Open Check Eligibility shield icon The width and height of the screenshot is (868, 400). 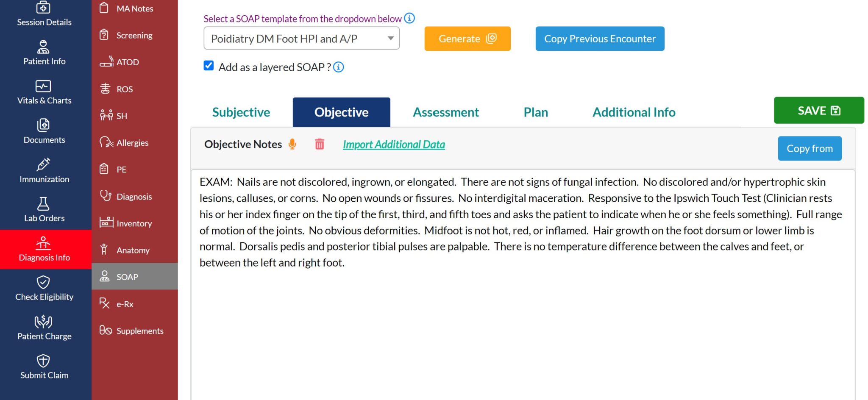43,282
